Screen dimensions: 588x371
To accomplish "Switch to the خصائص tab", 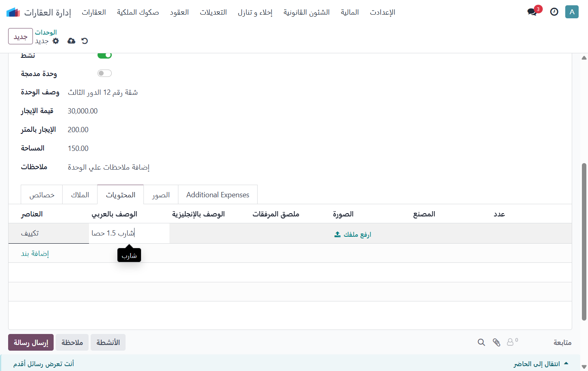I will [x=42, y=195].
